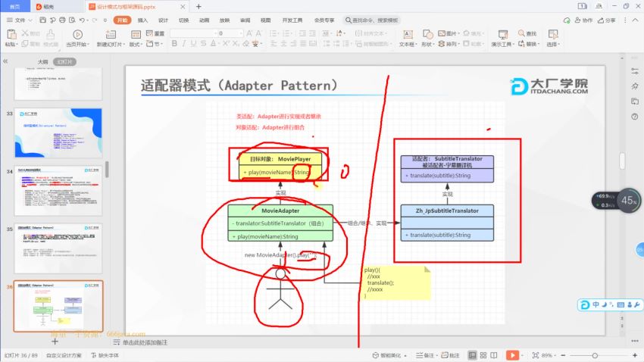Click the Smart Beautify icon in status bar

tap(375, 355)
